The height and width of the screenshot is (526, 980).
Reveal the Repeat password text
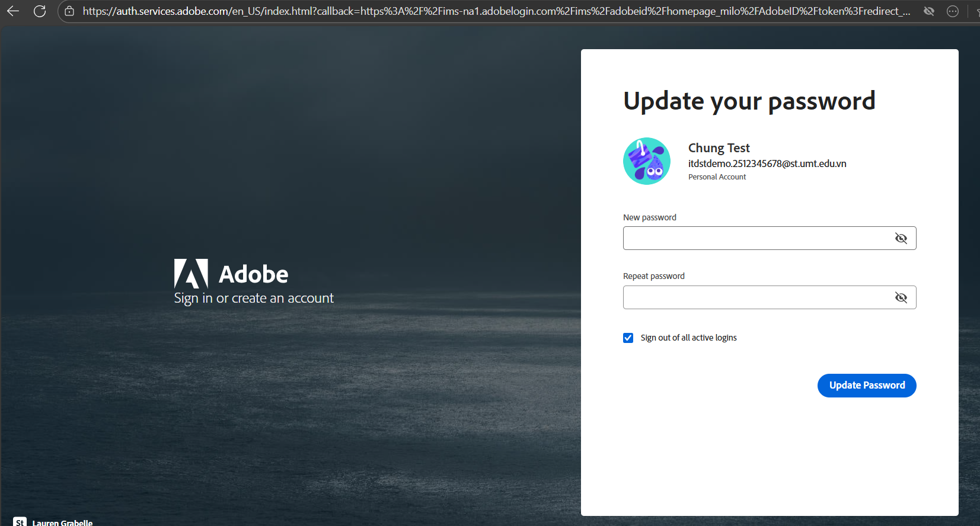click(x=901, y=297)
